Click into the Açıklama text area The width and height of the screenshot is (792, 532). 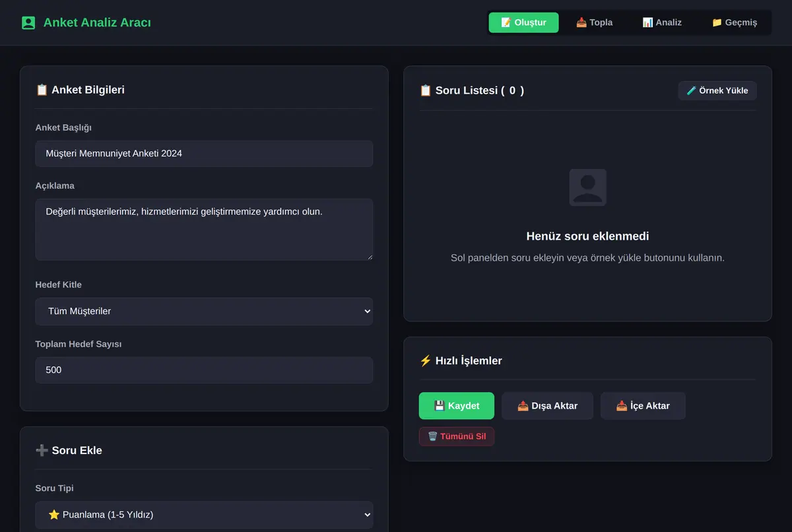click(x=204, y=230)
